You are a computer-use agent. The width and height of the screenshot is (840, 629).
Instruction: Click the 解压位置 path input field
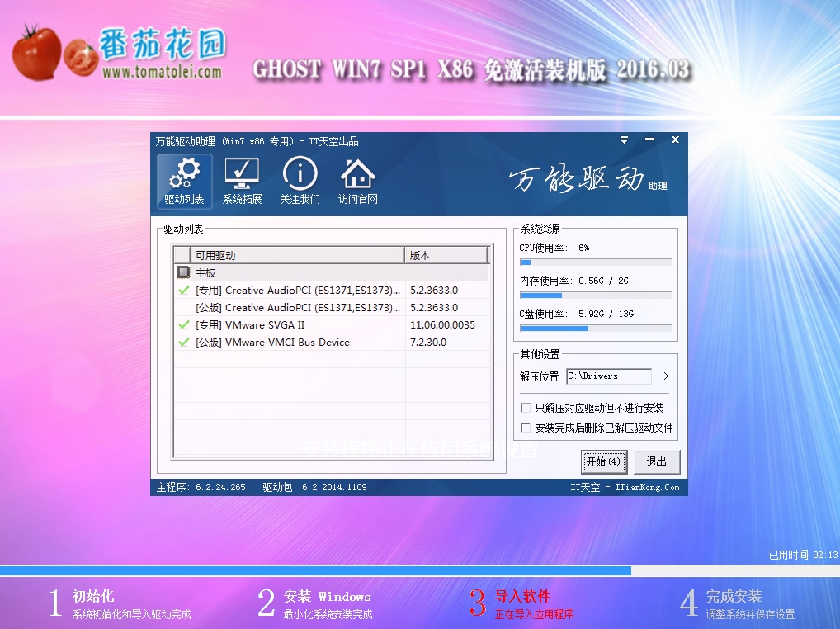[609, 376]
